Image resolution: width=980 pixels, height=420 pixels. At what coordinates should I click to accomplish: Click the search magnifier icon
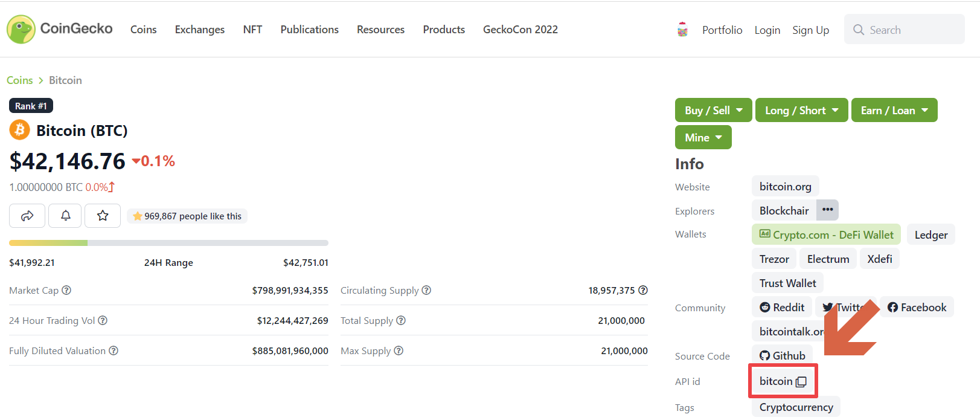[x=859, y=30]
